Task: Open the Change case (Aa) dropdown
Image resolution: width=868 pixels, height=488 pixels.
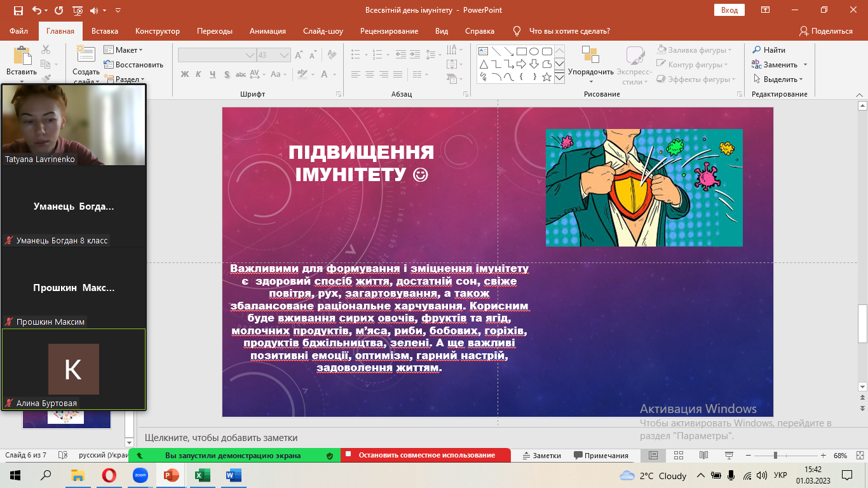Action: tap(278, 74)
